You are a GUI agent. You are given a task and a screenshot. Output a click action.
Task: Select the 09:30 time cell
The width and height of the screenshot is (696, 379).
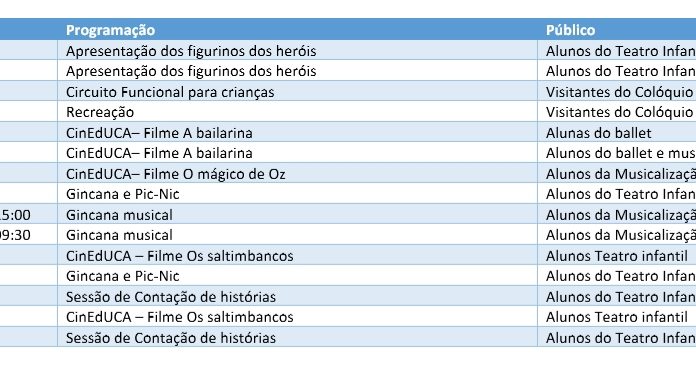(x=28, y=235)
